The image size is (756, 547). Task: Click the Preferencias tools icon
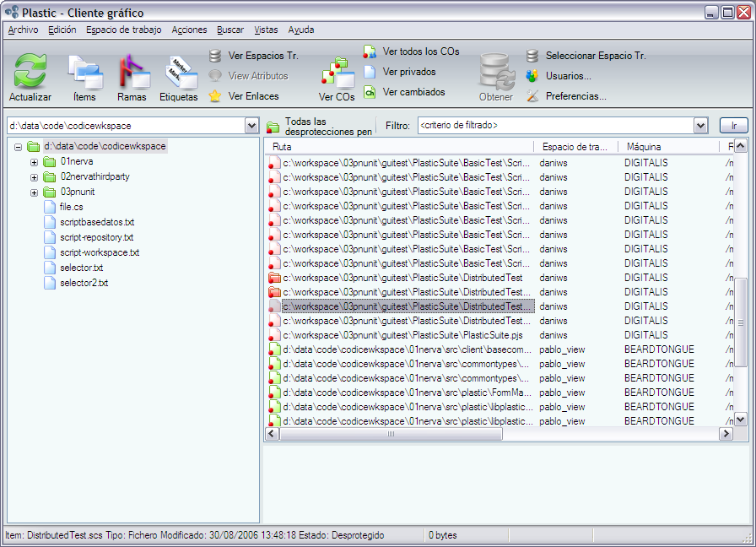pyautogui.click(x=532, y=96)
